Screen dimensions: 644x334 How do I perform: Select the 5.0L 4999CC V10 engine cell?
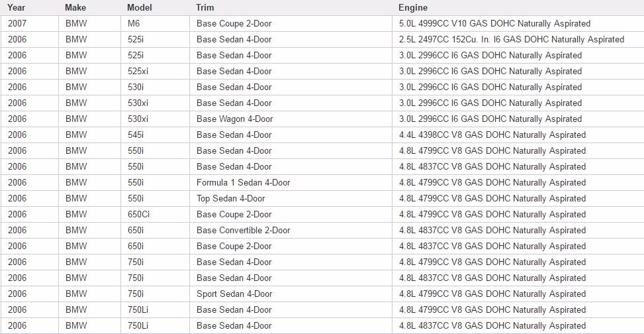pyautogui.click(x=518, y=24)
